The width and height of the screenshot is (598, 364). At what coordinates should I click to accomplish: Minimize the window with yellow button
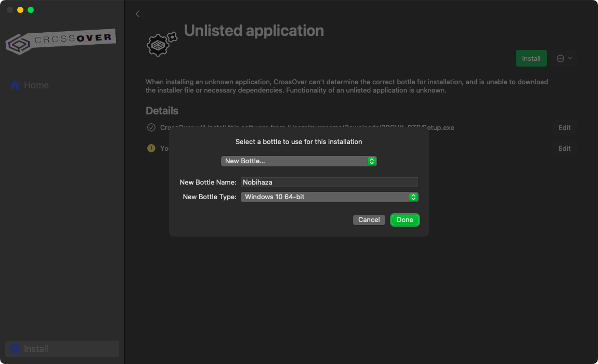(x=20, y=10)
